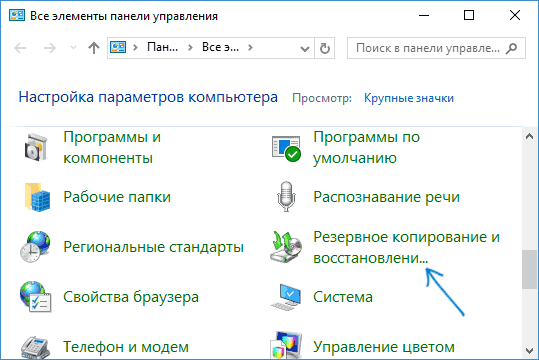
Task: Click the vertical scrollbar thumb
Action: tap(529, 270)
